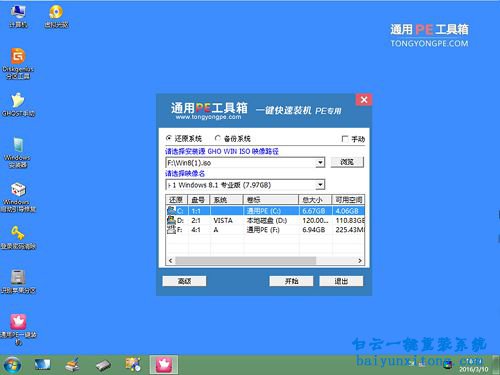
Task: Expand the Windows 8.1 image name dropdown
Action: [x=320, y=185]
